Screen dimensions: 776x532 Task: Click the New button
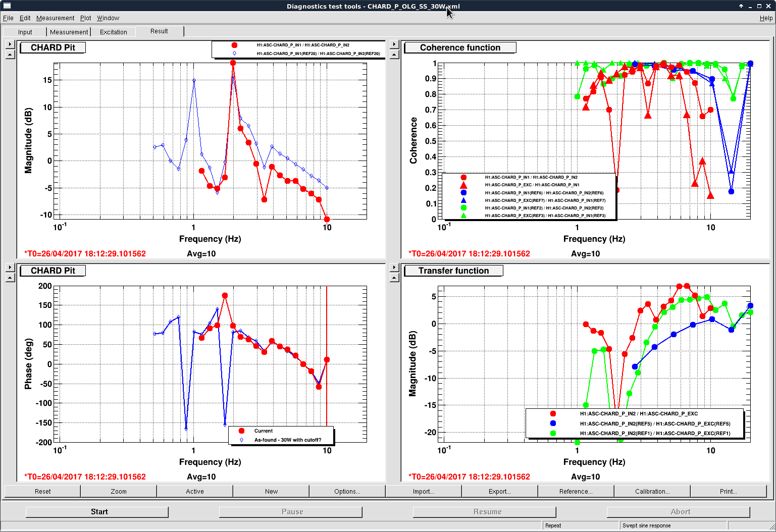pyautogui.click(x=271, y=491)
